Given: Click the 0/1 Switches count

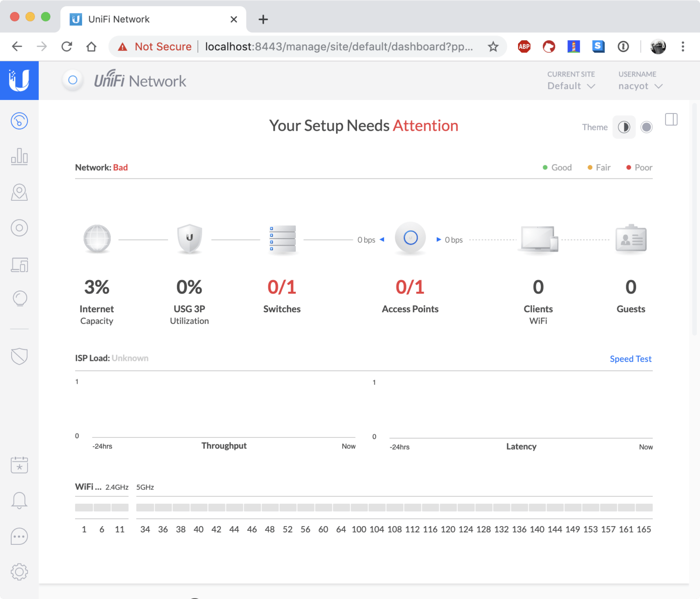Looking at the screenshot, I should point(282,287).
